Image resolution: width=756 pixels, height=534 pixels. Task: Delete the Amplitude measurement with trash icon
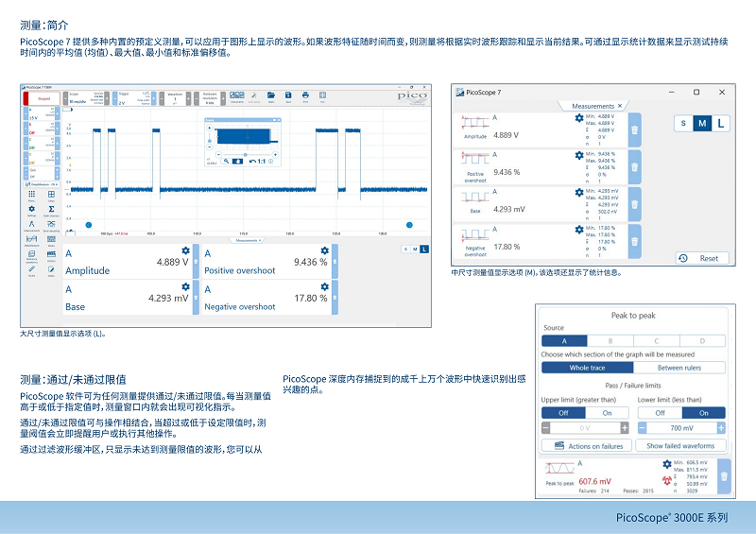point(634,130)
